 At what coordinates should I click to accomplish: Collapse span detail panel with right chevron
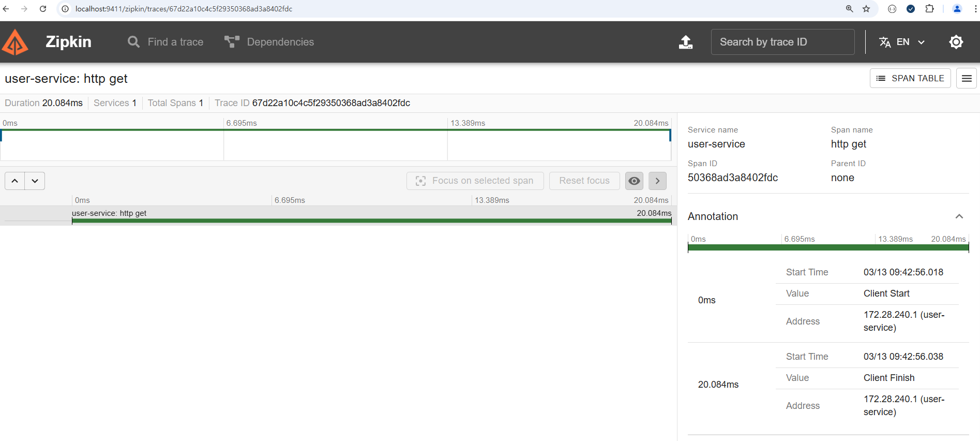[657, 181]
